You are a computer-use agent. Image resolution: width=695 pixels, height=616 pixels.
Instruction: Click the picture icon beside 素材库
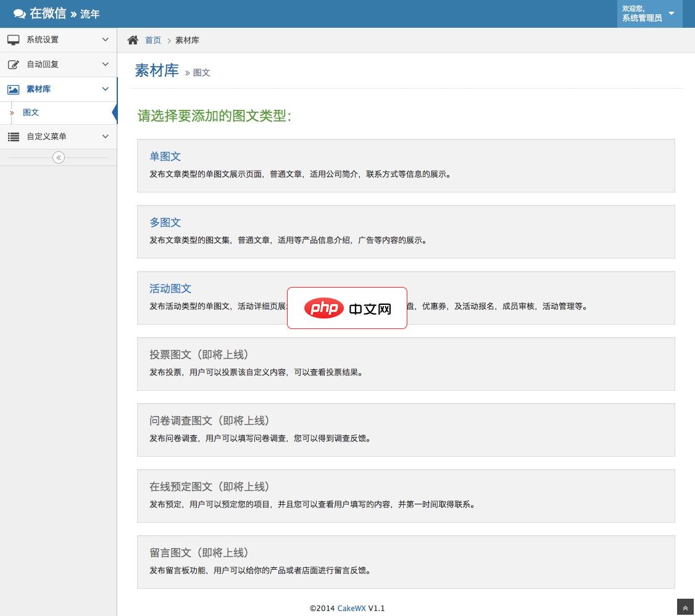[x=14, y=89]
